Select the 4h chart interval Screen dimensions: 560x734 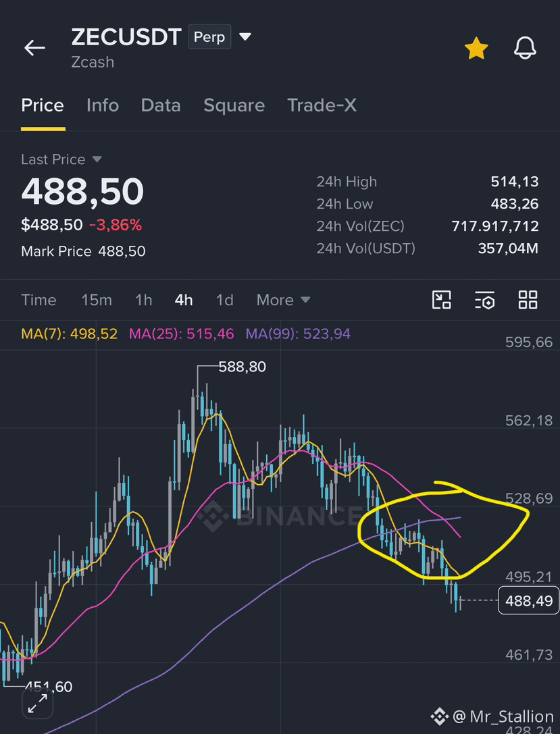[x=184, y=300]
